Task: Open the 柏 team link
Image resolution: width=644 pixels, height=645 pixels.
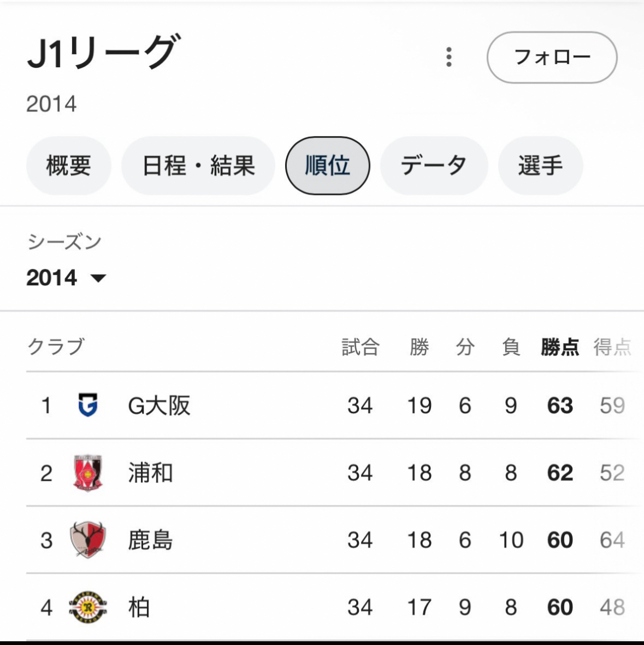Action: coord(139,607)
